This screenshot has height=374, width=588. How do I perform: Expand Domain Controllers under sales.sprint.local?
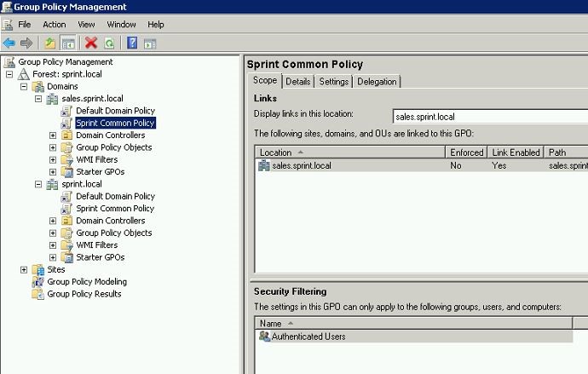click(x=53, y=135)
